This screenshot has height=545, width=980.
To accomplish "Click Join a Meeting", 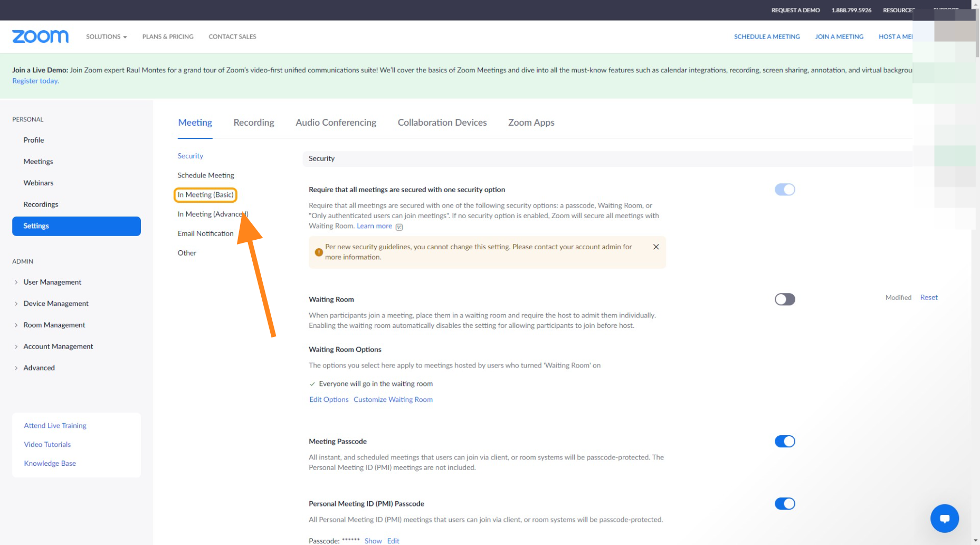I will point(839,36).
